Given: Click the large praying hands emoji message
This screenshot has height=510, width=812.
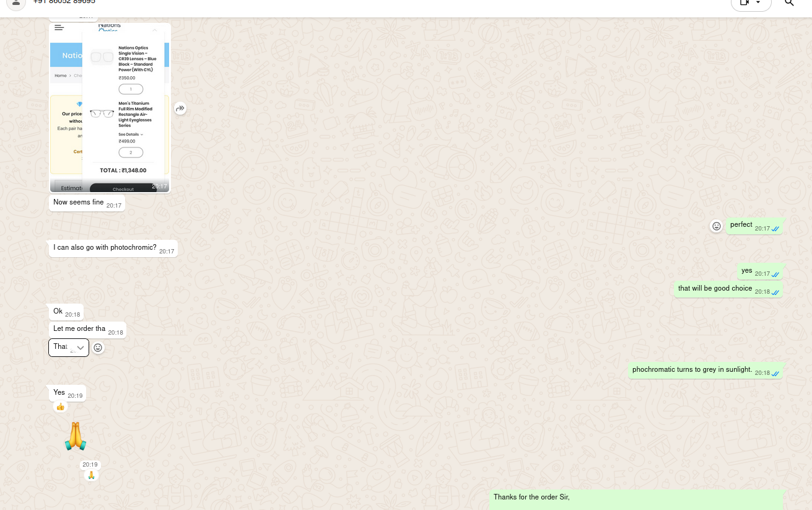Looking at the screenshot, I should (75, 436).
